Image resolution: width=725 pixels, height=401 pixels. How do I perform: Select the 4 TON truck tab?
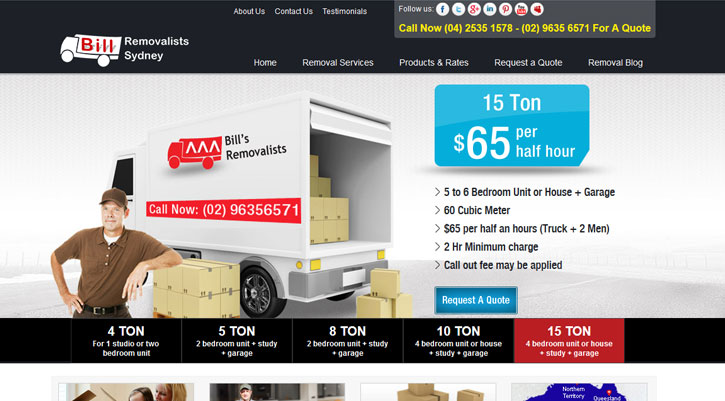coord(126,340)
